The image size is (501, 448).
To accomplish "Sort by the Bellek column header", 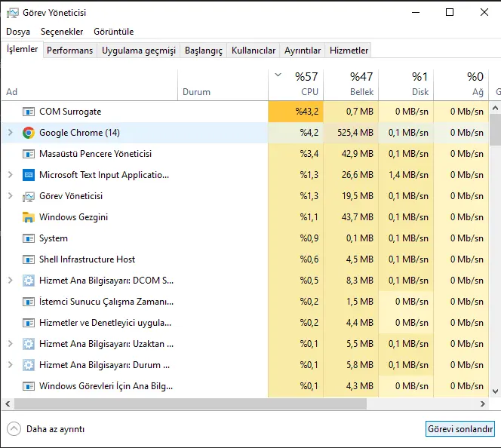I will coord(351,84).
